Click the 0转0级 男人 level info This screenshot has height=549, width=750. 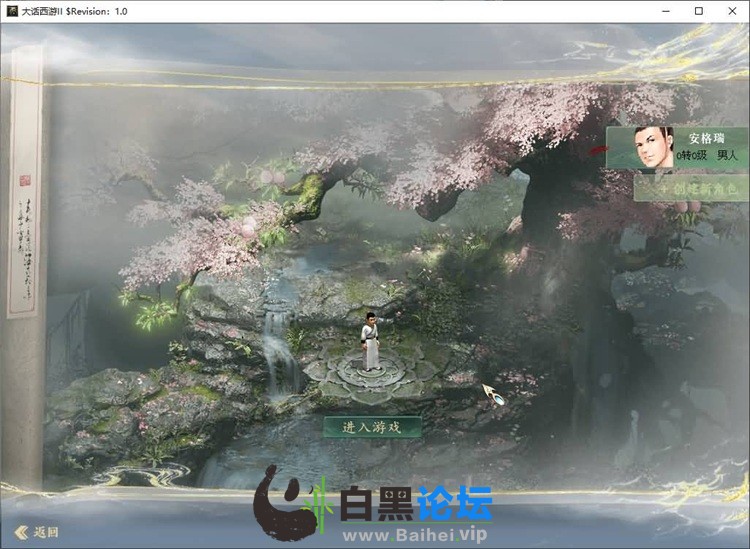pyautogui.click(x=705, y=156)
